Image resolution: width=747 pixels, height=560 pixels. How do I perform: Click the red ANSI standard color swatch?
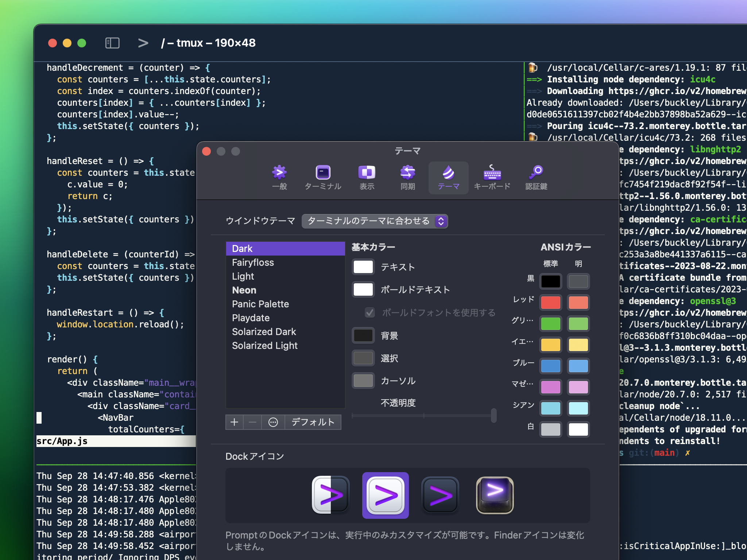pyautogui.click(x=550, y=302)
